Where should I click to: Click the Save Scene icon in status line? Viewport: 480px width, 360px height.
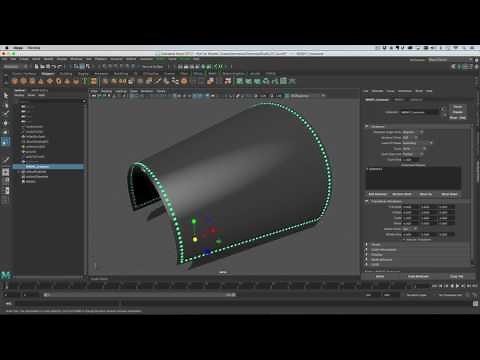(48, 66)
